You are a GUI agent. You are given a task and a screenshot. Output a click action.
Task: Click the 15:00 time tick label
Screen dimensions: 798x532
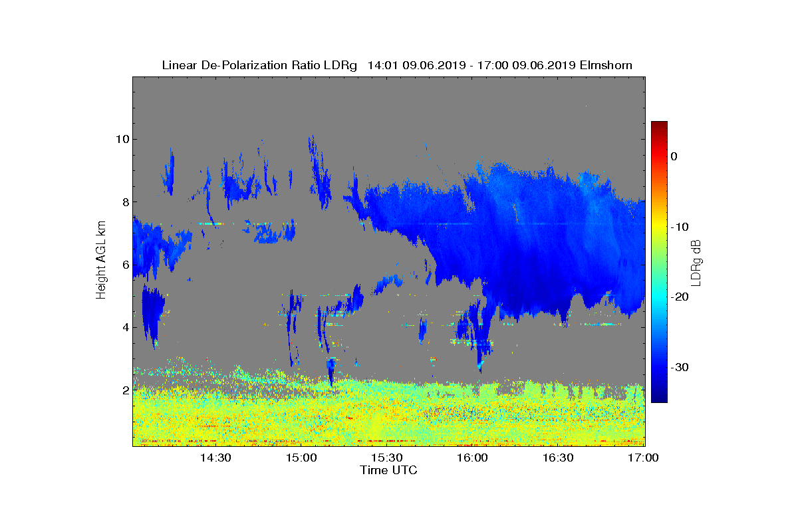tap(301, 458)
